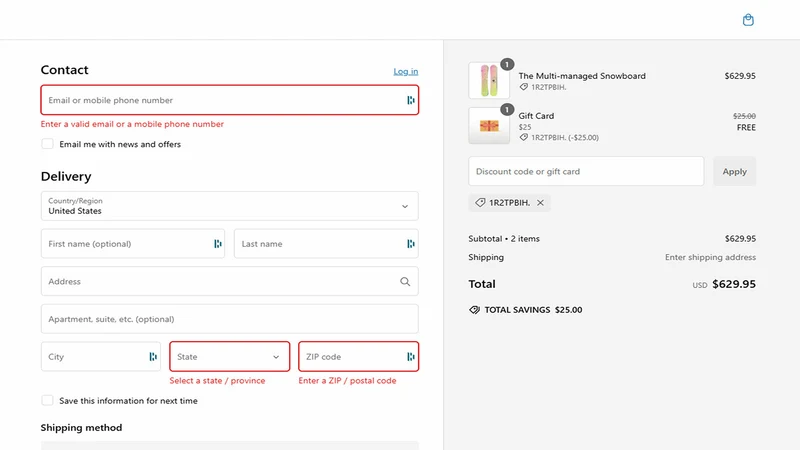Click 'Enter a ZIP / postal code' error text
The width and height of the screenshot is (800, 450).
pyautogui.click(x=347, y=381)
